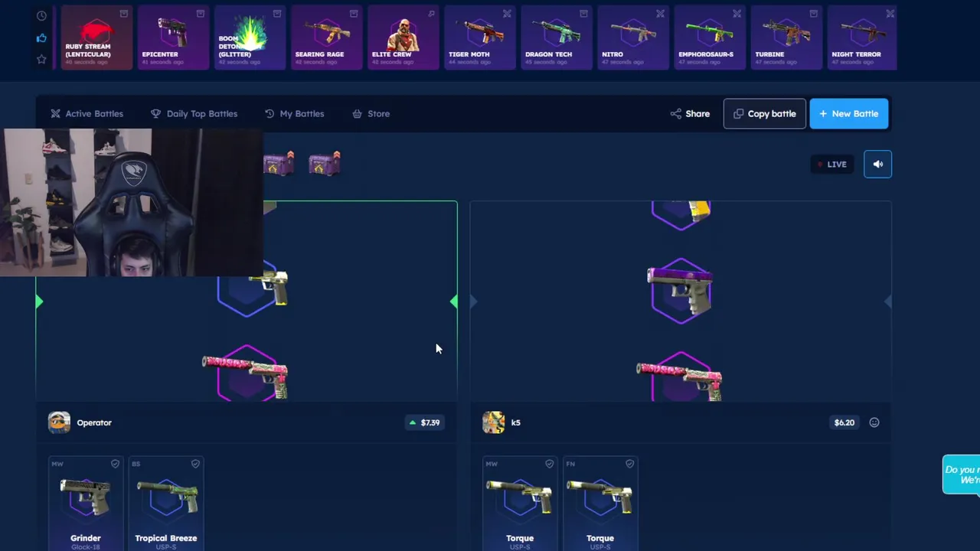Open the Boom Detonation (Glitter) drop card
Screen dimensions: 980x551
(x=250, y=37)
